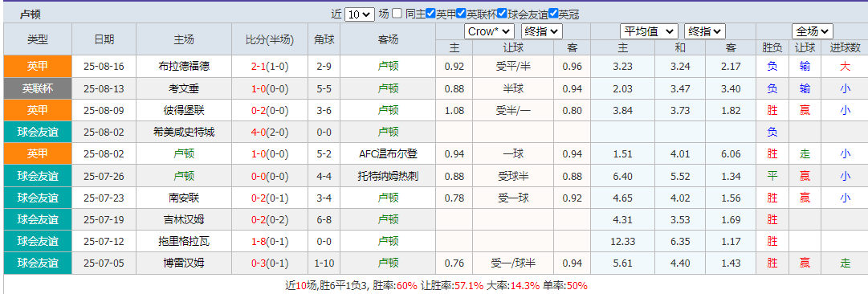Viewport: 868px width, 294px height.
Task: Click average odds value 12.33
Action: click(x=623, y=242)
